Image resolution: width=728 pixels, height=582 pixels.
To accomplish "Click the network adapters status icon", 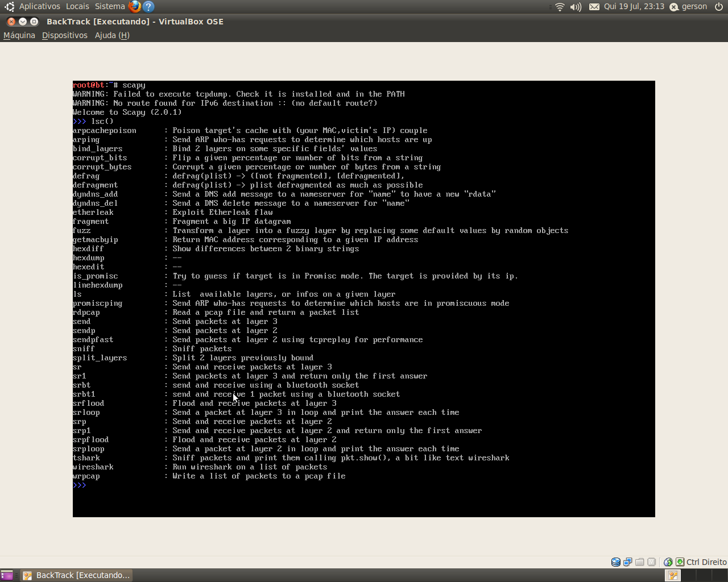I will click(x=627, y=562).
